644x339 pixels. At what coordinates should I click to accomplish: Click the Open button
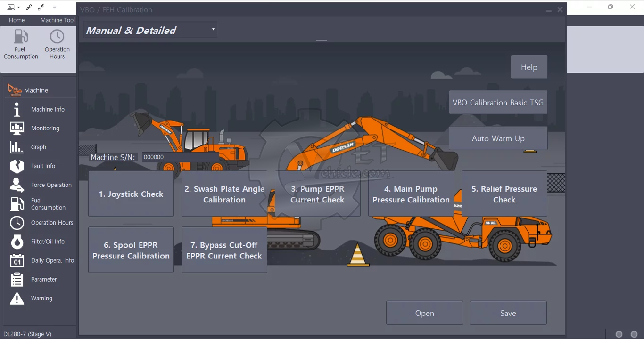click(x=425, y=313)
